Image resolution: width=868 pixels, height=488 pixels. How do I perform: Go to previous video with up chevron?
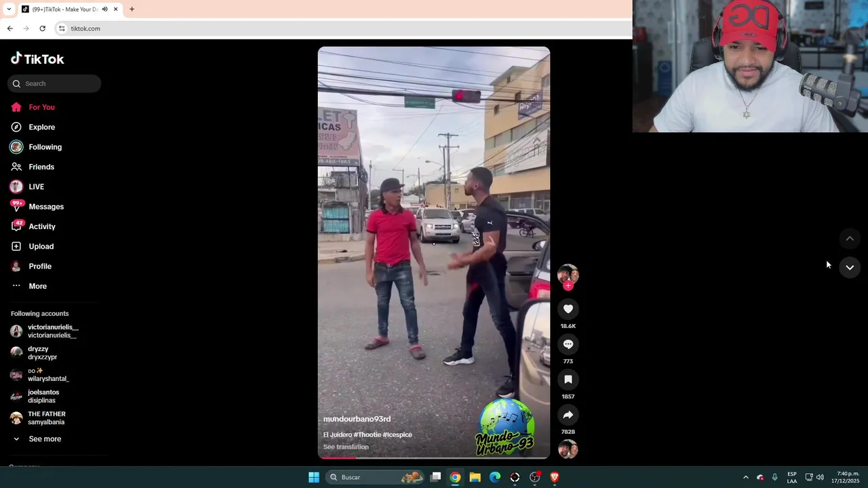tap(850, 239)
